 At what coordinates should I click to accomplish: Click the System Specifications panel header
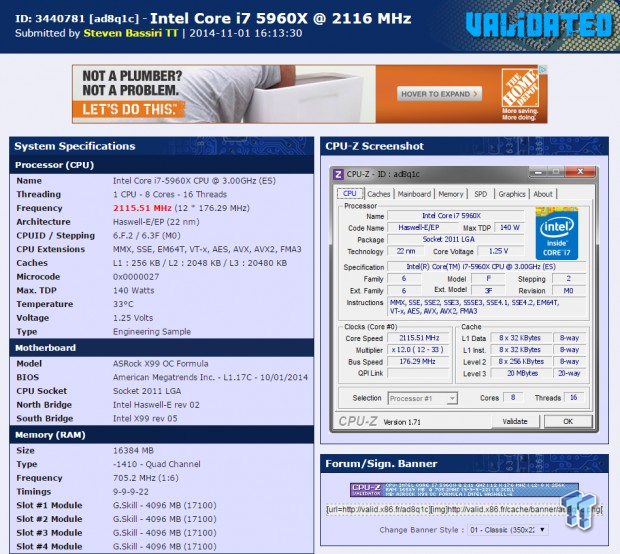click(x=162, y=146)
